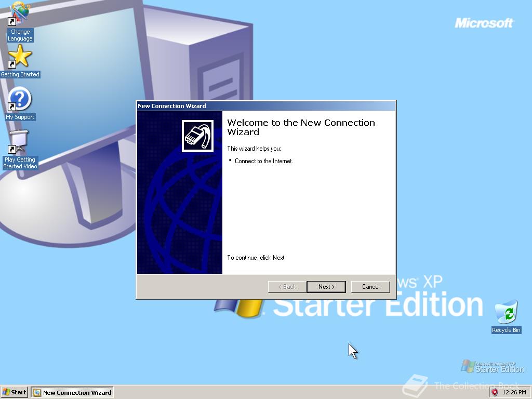
Task: Click the New Connection Wizard title bar
Action: 266,106
